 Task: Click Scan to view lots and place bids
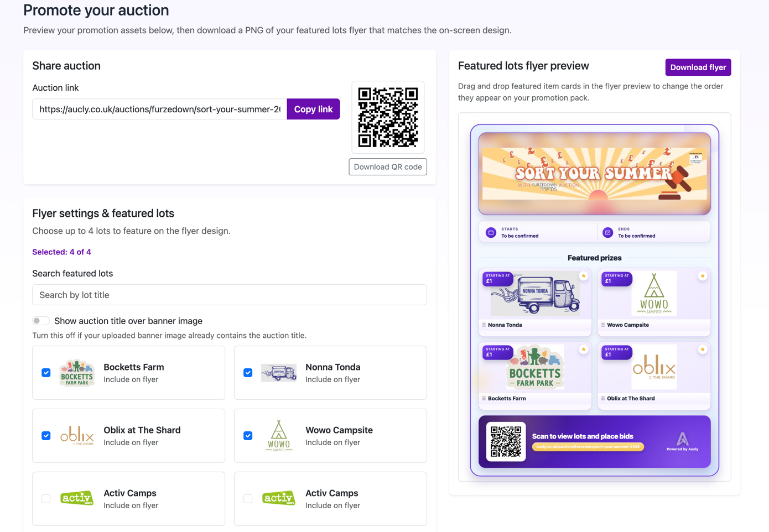(x=583, y=436)
